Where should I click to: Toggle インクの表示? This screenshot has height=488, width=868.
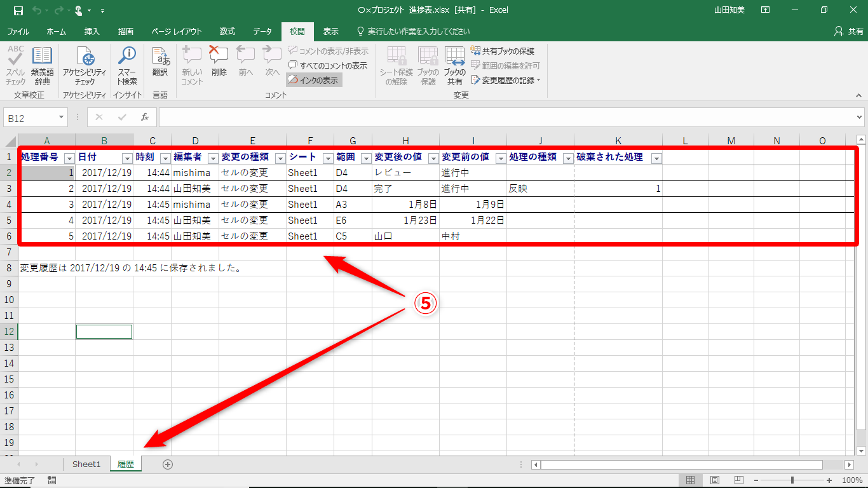point(314,80)
